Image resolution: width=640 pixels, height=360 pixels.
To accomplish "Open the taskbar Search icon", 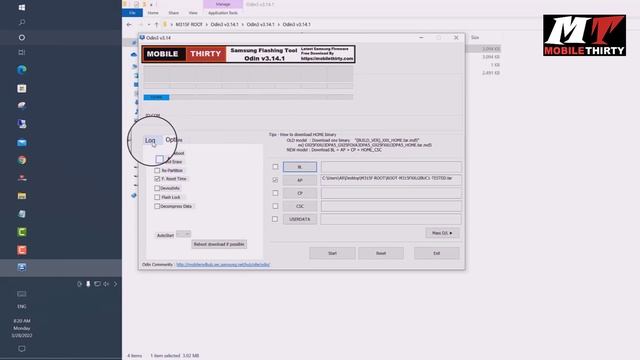I will point(22,22).
